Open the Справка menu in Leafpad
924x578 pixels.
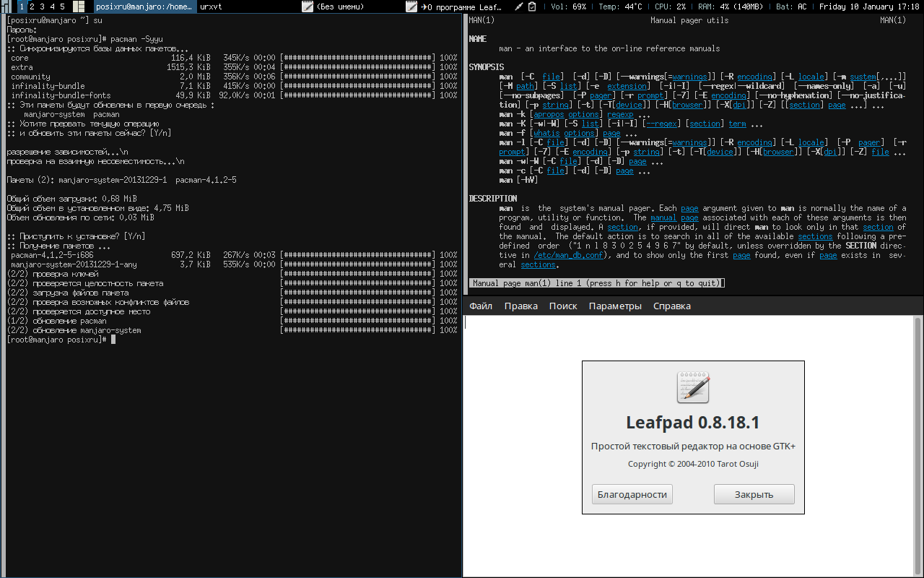pos(672,306)
